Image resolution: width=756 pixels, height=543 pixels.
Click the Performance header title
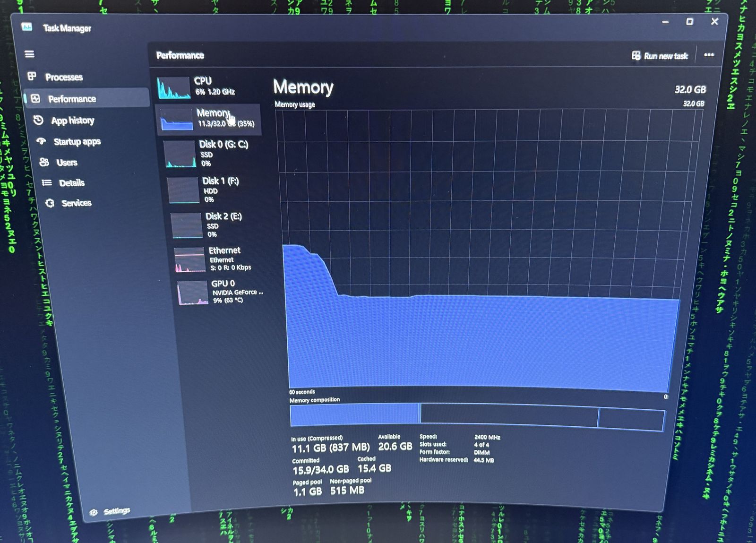pos(180,55)
